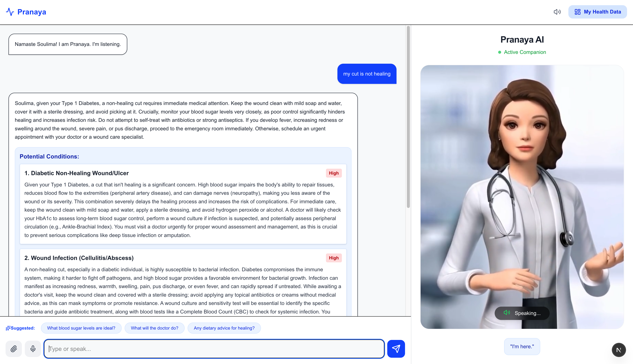
Task: Toggle voice input with the microphone button
Action: [33, 348]
